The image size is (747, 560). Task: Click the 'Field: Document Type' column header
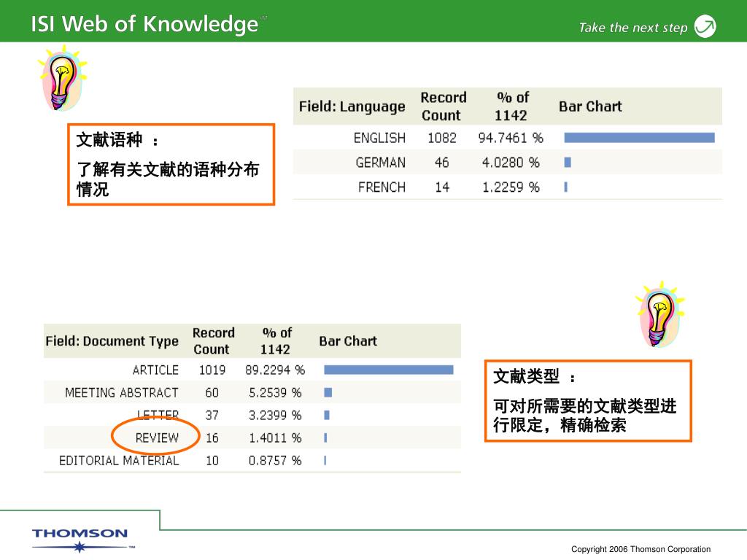point(112,341)
